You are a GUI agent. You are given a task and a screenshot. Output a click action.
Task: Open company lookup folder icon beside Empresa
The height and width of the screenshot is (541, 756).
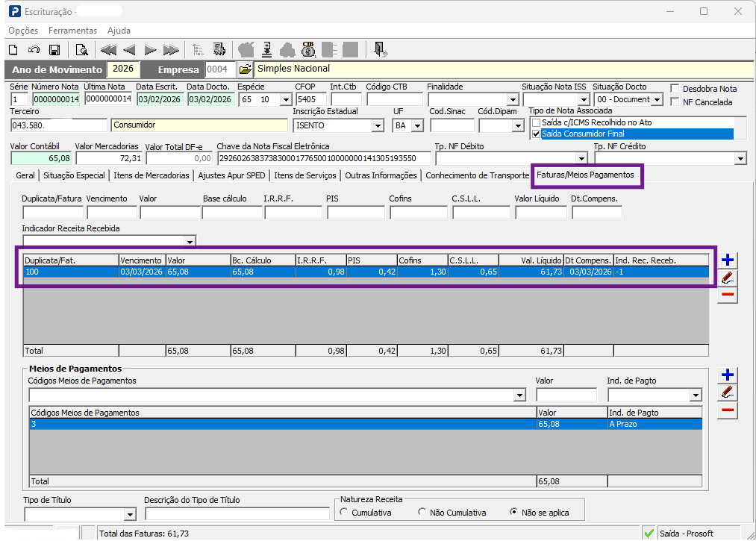245,69
